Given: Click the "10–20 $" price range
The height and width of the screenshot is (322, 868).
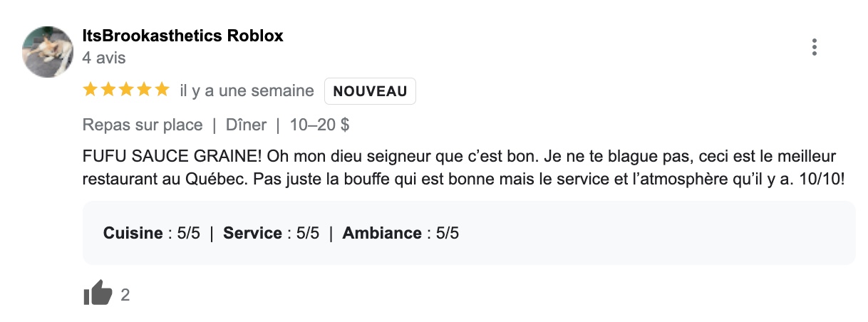Looking at the screenshot, I should point(319,125).
